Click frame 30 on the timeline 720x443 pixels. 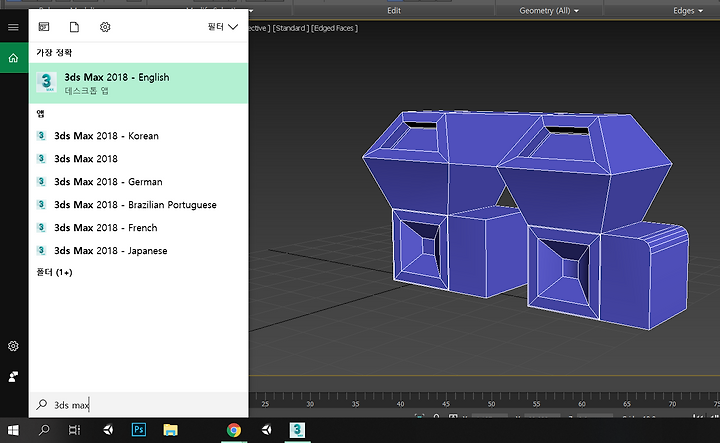(x=310, y=404)
